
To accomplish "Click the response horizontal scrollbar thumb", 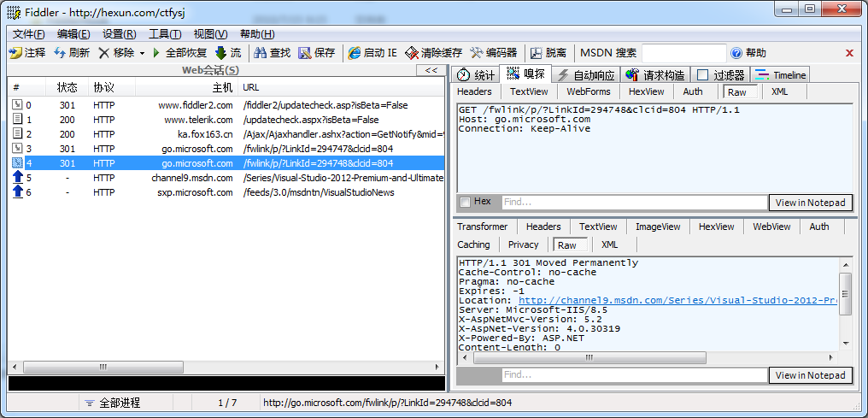I will coord(589,358).
